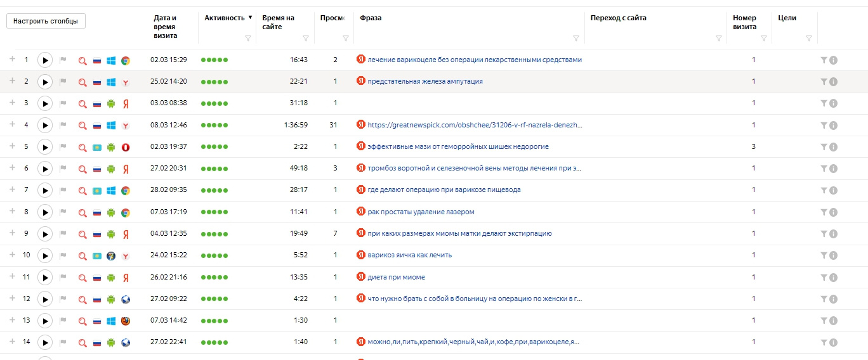Open the Переход с сайта column filter
This screenshot has width=868, height=360.
pyautogui.click(x=719, y=39)
